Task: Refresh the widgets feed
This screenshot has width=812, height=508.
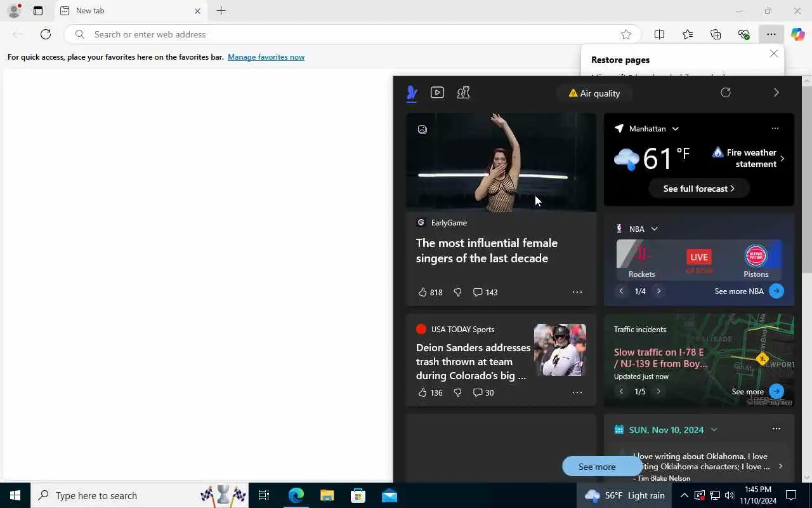Action: pos(726,93)
